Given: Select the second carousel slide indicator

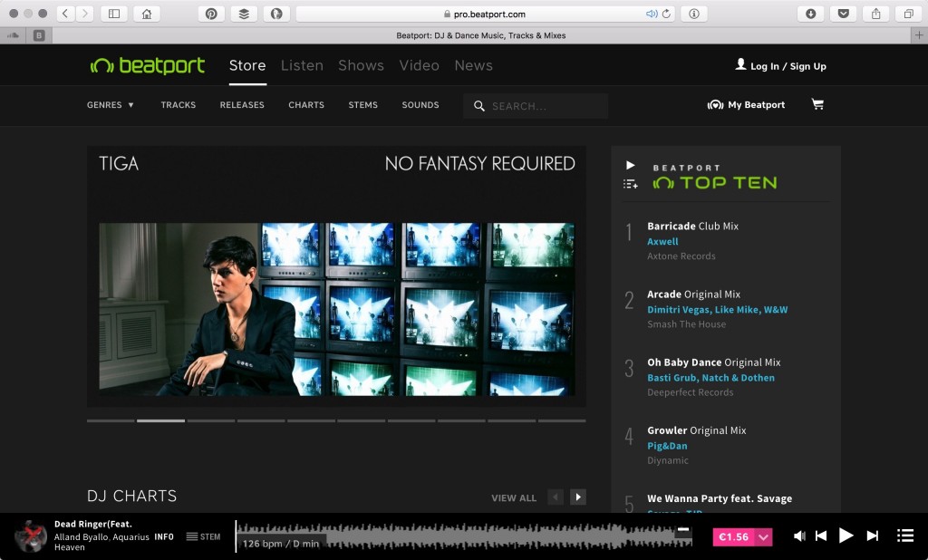Looking at the screenshot, I should 160,420.
